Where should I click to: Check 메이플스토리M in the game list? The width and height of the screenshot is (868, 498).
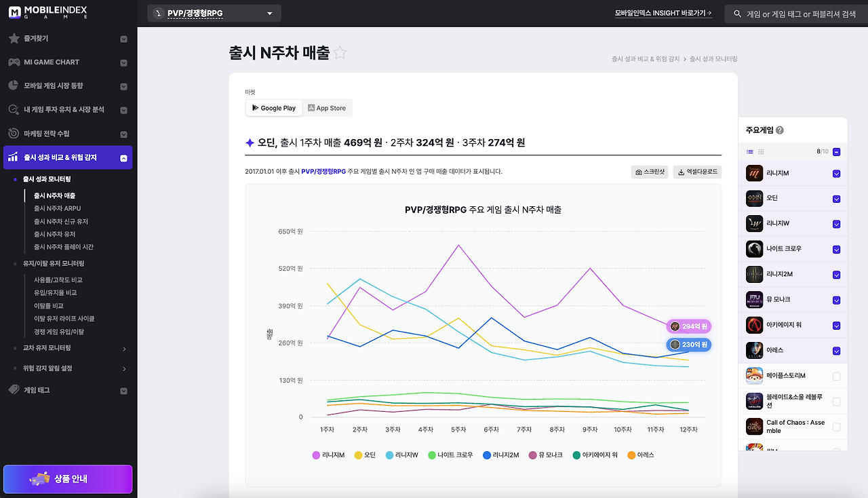[x=836, y=376]
